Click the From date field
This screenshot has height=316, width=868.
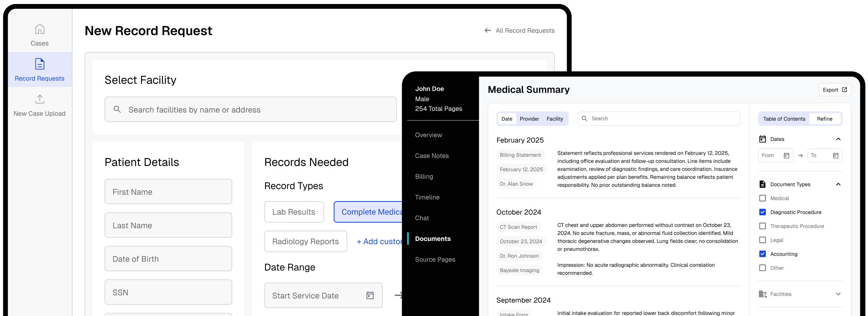(x=775, y=155)
